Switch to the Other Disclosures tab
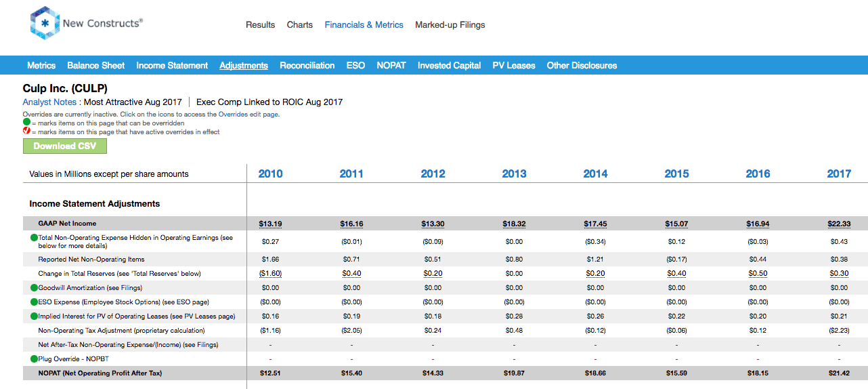Viewport: 868px width, 389px height. click(582, 66)
